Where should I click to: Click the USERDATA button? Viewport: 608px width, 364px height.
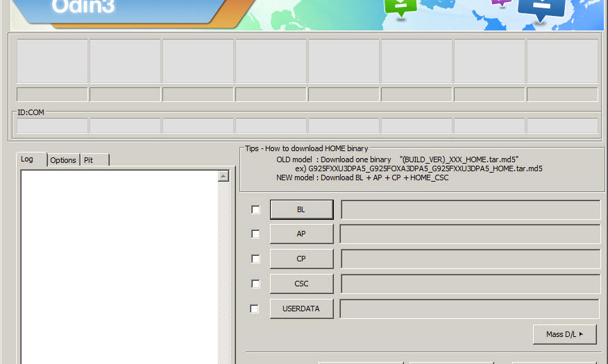tap(302, 309)
